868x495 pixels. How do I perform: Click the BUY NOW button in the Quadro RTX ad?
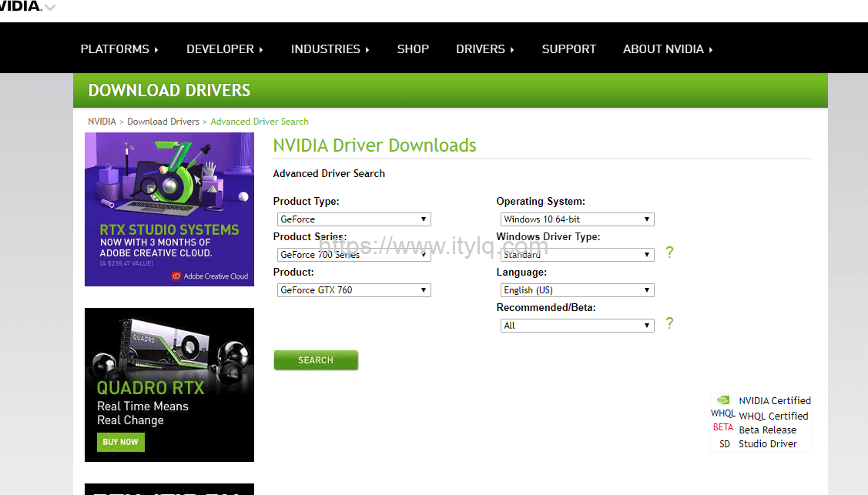120,442
